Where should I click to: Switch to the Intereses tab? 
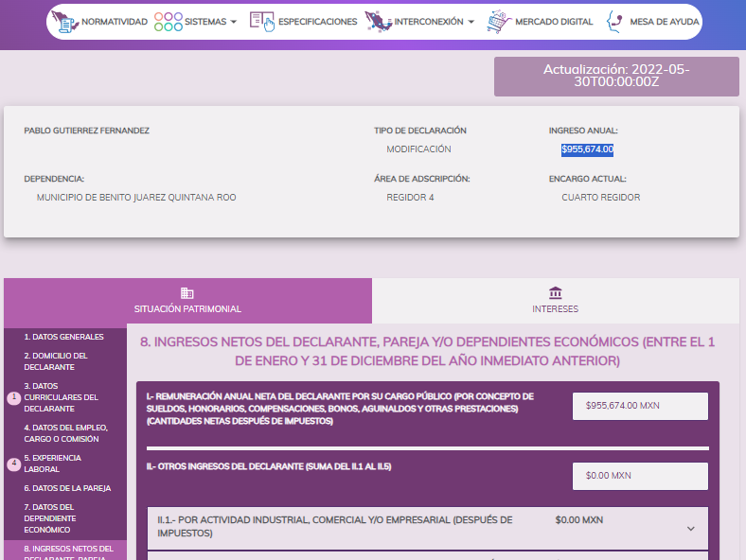pyautogui.click(x=555, y=301)
